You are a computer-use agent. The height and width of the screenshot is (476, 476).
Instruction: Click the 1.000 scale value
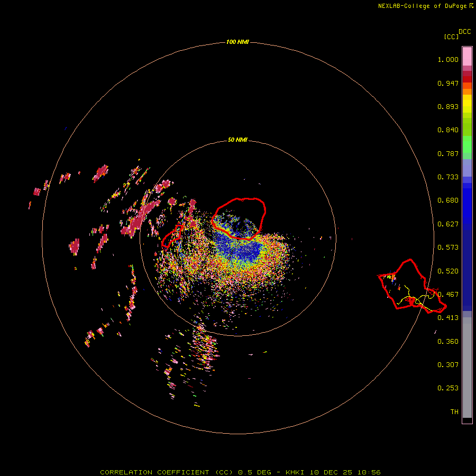pyautogui.click(x=448, y=59)
